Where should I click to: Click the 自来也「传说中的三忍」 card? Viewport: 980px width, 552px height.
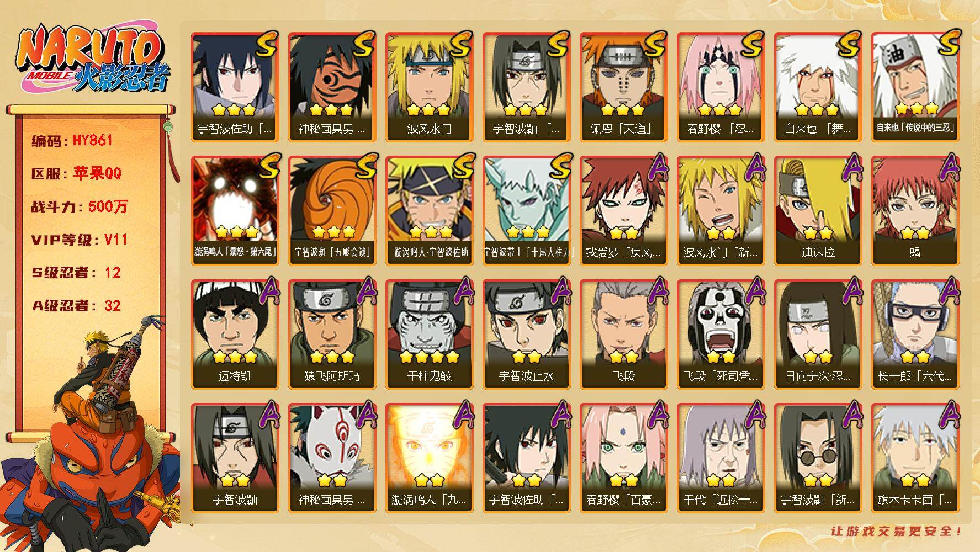click(x=915, y=87)
